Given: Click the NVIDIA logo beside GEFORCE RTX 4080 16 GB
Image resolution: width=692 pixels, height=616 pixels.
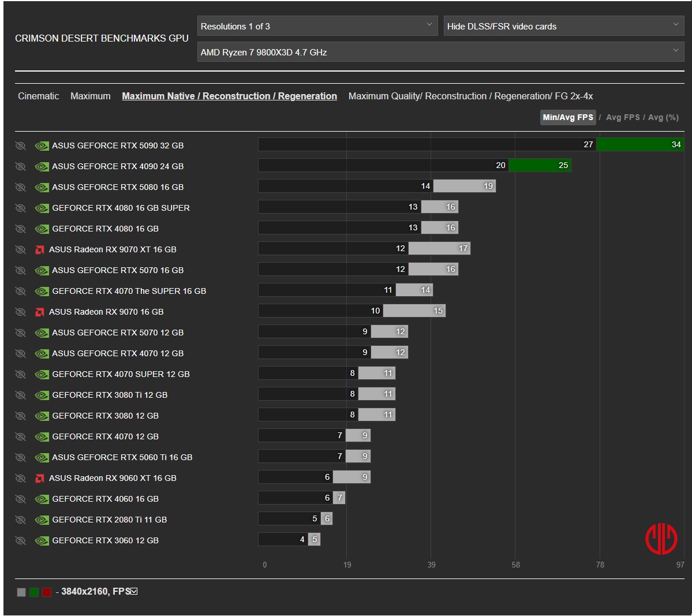Looking at the screenshot, I should 42,229.
